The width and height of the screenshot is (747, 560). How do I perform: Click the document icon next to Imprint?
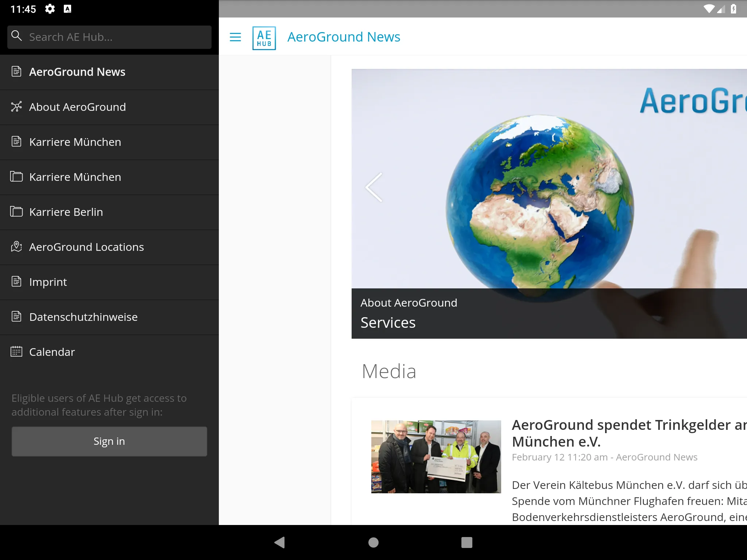(16, 281)
